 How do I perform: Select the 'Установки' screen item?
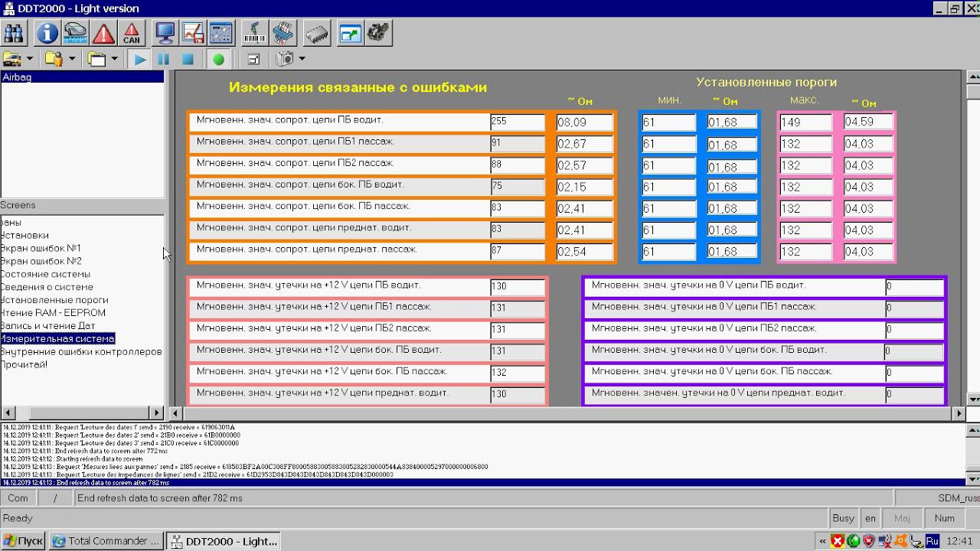click(25, 235)
